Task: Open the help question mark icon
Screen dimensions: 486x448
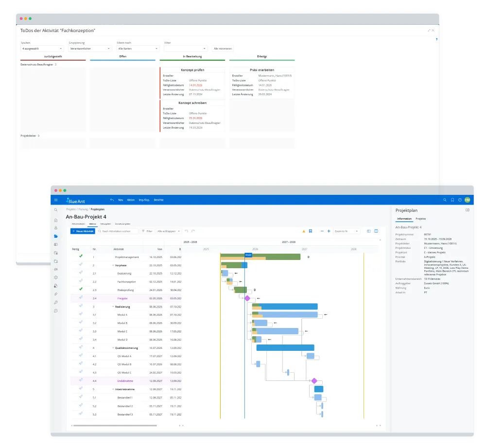Action: (460, 200)
